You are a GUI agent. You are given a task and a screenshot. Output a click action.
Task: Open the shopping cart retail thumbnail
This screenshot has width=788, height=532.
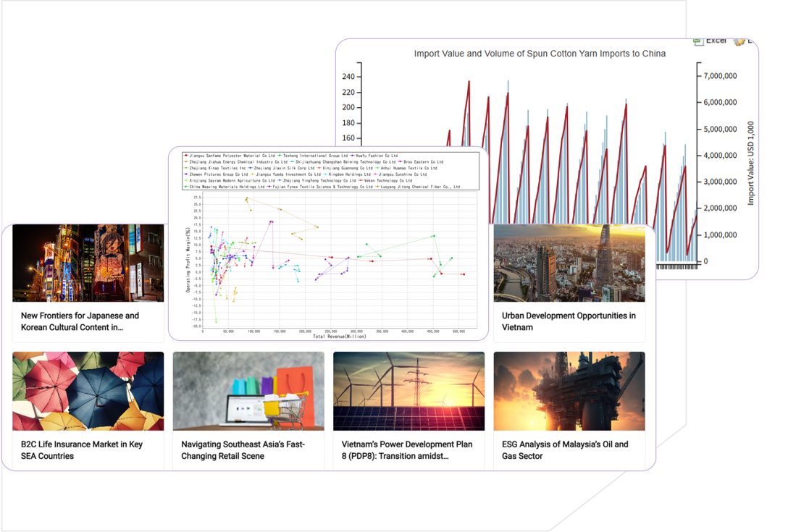pyautogui.click(x=248, y=391)
